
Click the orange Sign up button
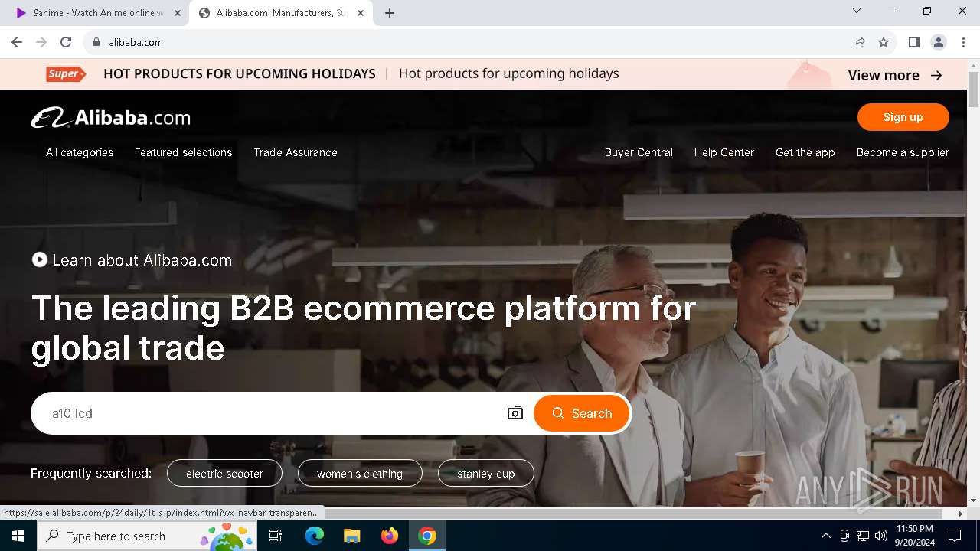[x=903, y=117]
